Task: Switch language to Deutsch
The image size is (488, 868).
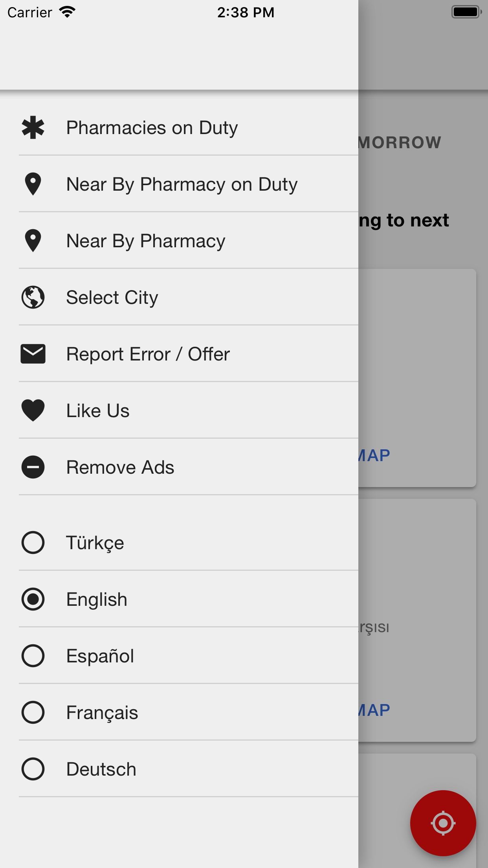Action: point(33,769)
